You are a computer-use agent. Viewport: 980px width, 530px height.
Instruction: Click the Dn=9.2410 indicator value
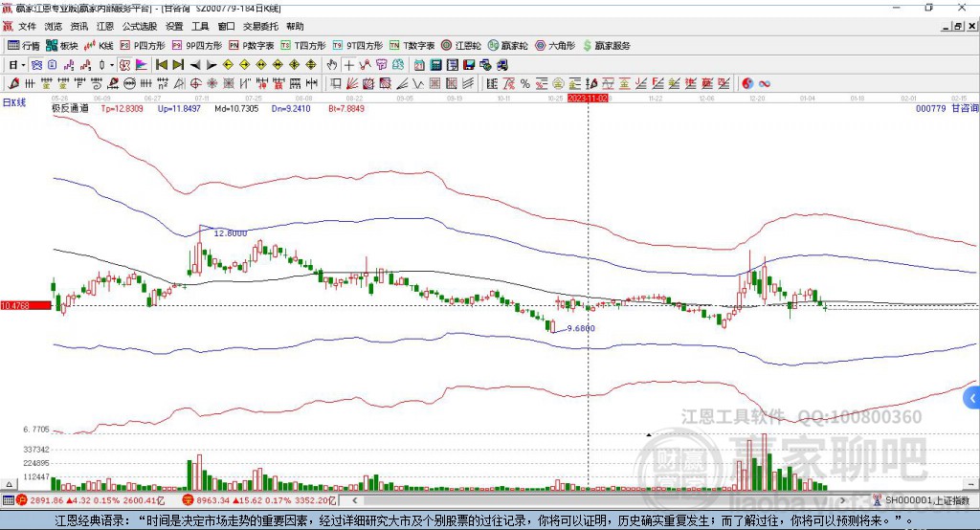click(291, 108)
